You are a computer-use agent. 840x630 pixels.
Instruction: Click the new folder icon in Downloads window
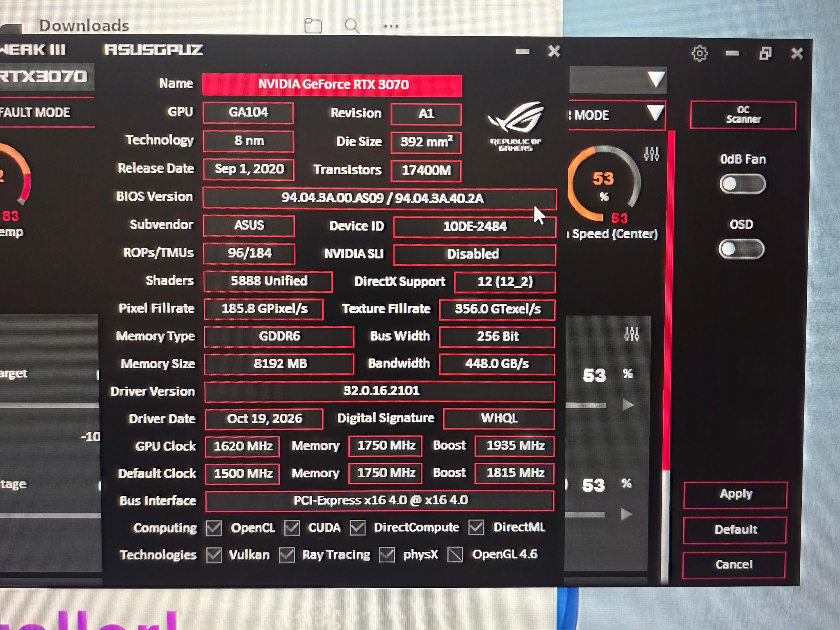[x=313, y=26]
